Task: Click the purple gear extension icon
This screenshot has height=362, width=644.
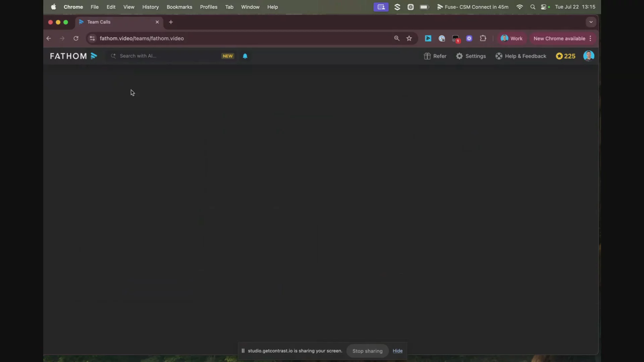Action: coord(469,38)
